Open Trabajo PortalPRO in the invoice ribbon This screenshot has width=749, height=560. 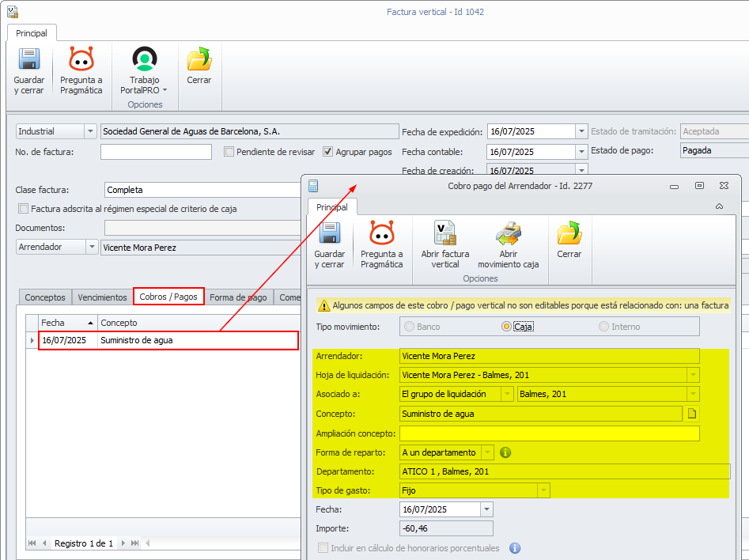[x=144, y=70]
